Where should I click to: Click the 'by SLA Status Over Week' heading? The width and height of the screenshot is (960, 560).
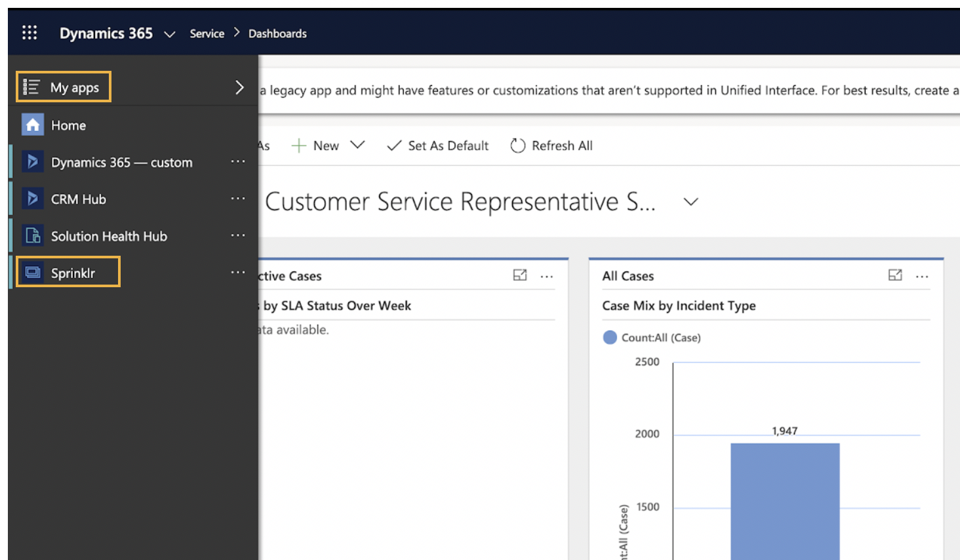pos(337,306)
